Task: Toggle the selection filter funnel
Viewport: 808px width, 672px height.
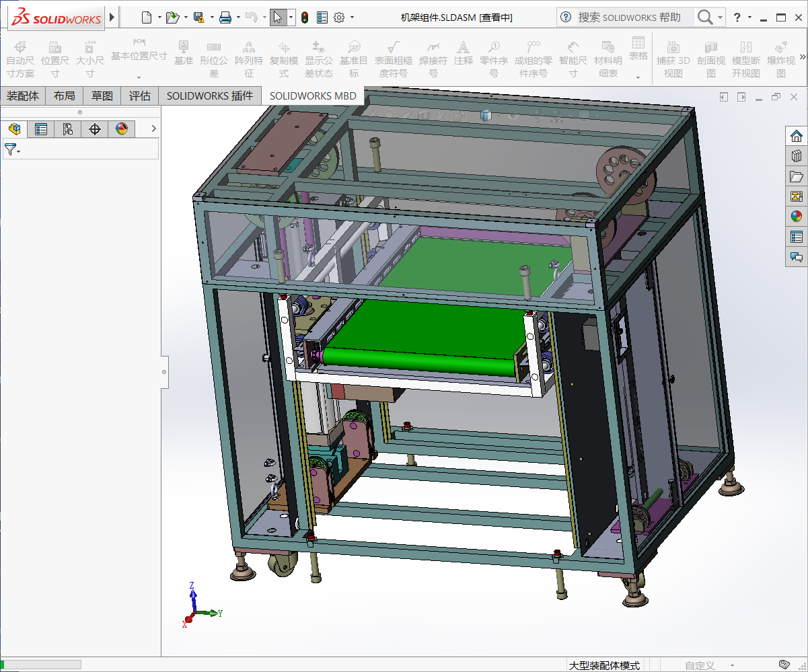Action: click(11, 149)
